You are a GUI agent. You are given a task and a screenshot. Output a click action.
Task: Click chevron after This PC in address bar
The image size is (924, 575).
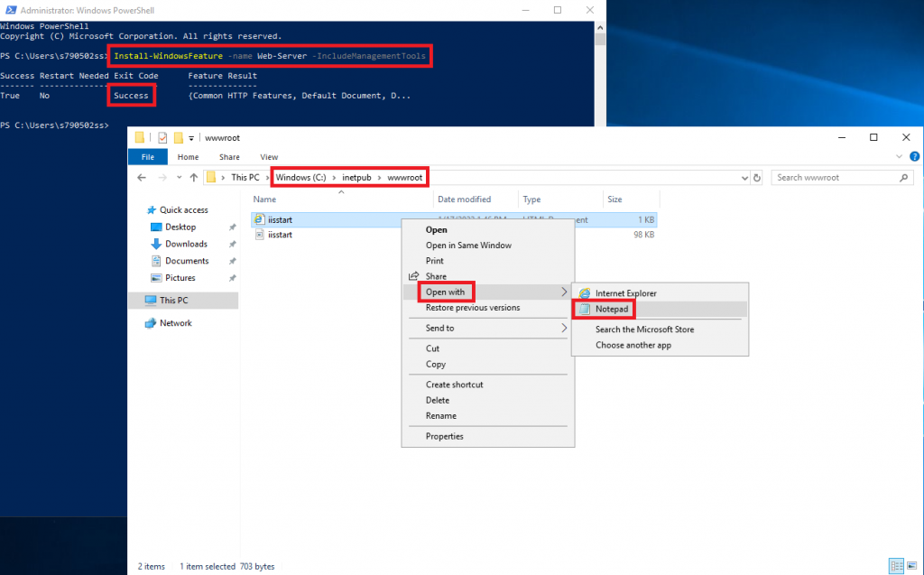click(267, 178)
